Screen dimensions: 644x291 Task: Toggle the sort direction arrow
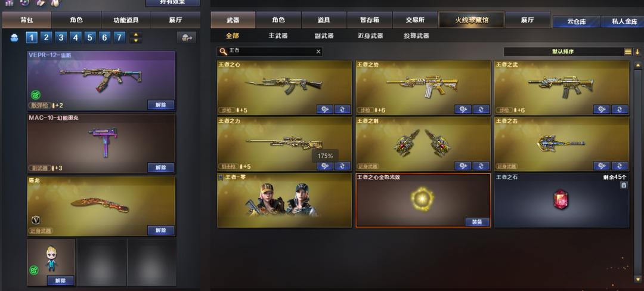(x=637, y=52)
